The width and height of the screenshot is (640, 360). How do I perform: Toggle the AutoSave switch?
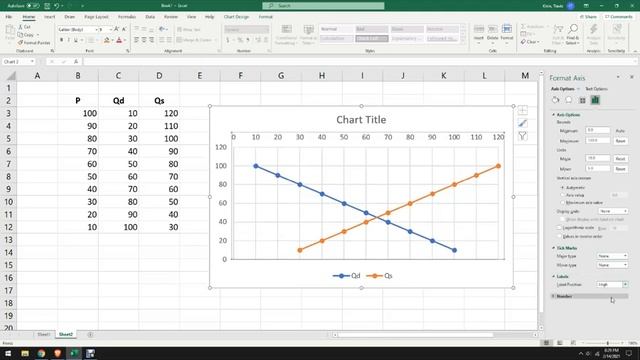[x=33, y=6]
